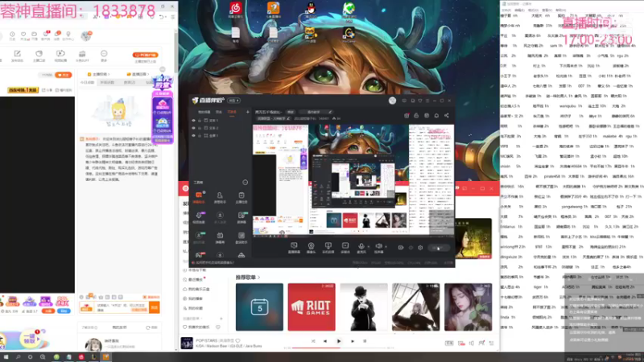Edit the stream title pencil icon
The height and width of the screenshot is (362, 644).
click(x=330, y=112)
